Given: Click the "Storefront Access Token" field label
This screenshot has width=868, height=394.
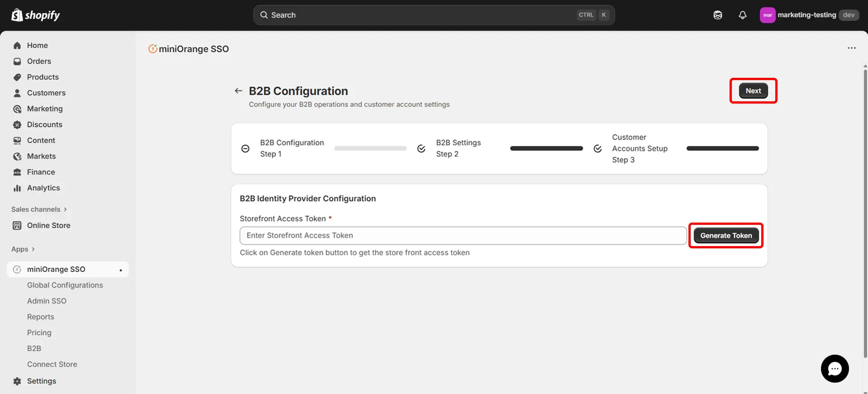Looking at the screenshot, I should (283, 218).
